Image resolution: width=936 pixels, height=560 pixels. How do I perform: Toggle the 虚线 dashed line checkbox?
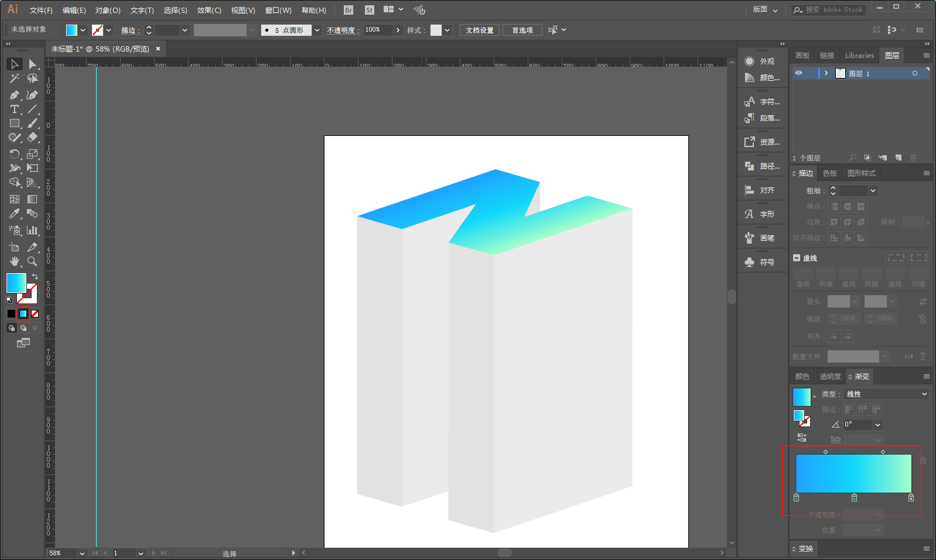tap(797, 258)
